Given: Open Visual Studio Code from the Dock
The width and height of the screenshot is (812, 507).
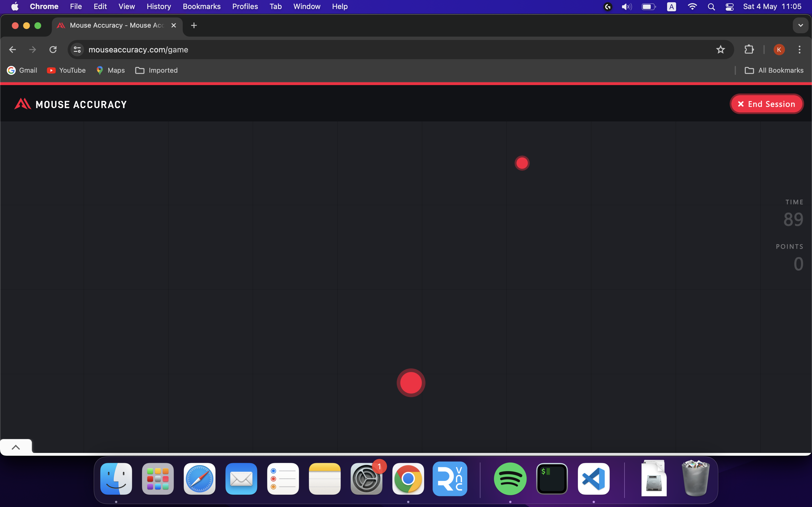Looking at the screenshot, I should tap(593, 479).
